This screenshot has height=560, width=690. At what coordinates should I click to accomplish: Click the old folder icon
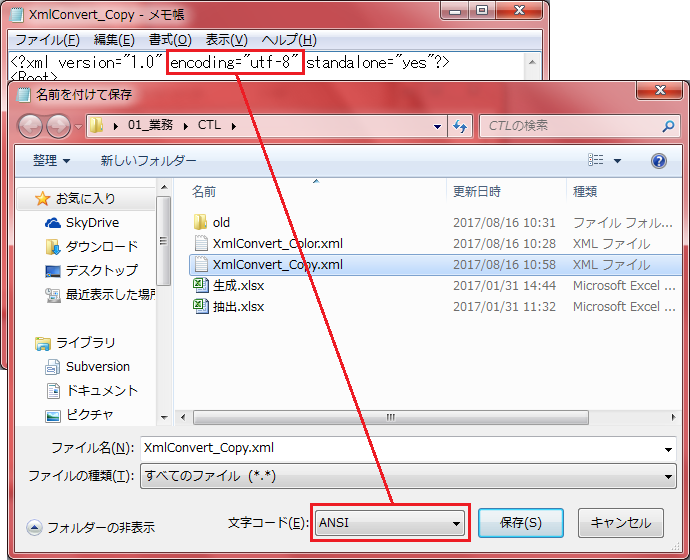[200, 222]
